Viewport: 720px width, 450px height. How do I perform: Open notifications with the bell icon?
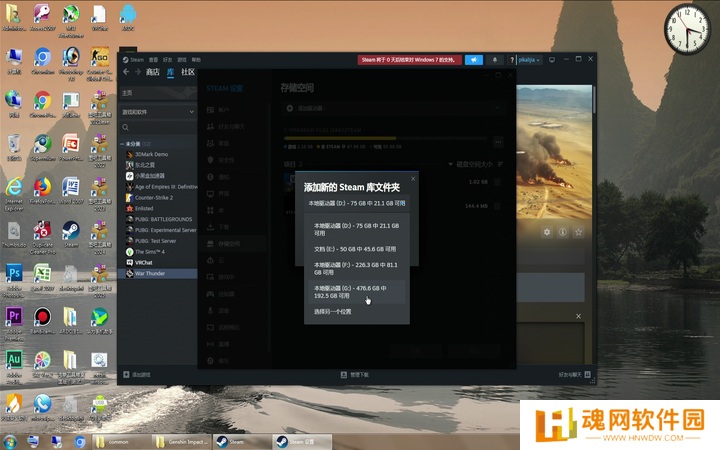click(495, 60)
